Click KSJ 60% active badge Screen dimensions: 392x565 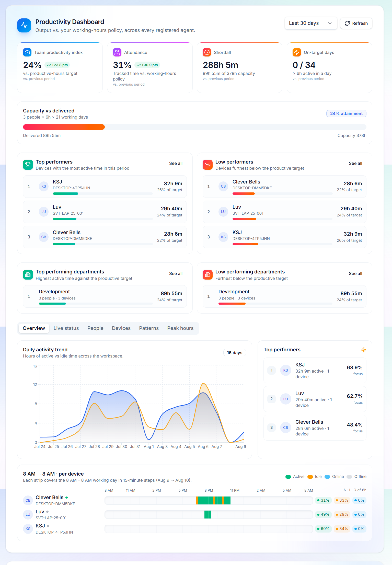323,529
